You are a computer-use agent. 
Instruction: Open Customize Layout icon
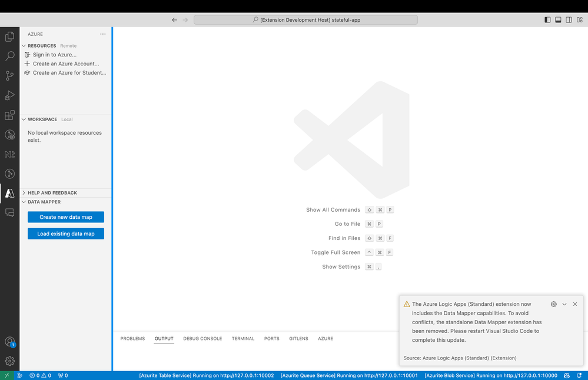pos(580,20)
